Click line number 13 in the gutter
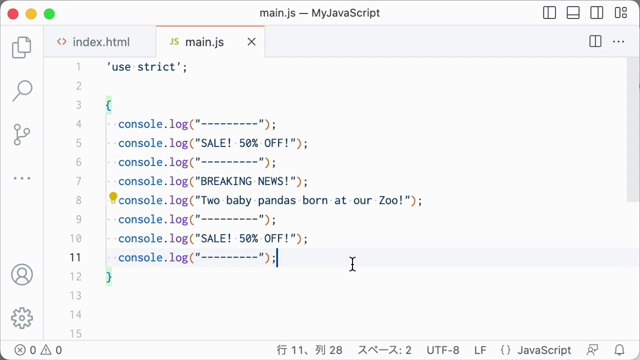Screen dimensions: 640x360 76,296
